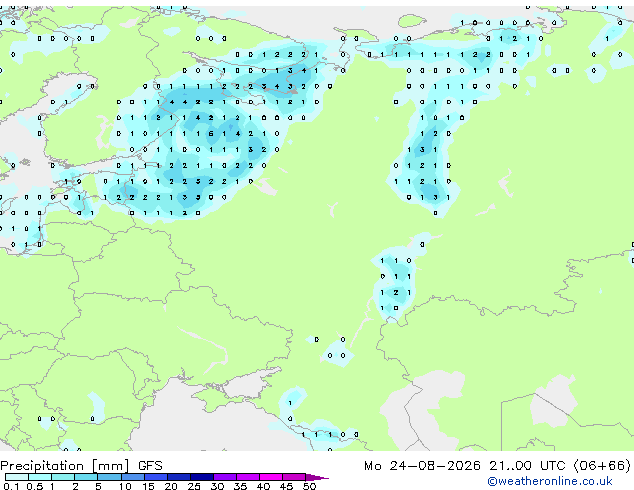
Task: Select the 0.5–1 mm legend color segment
Action: point(40,477)
